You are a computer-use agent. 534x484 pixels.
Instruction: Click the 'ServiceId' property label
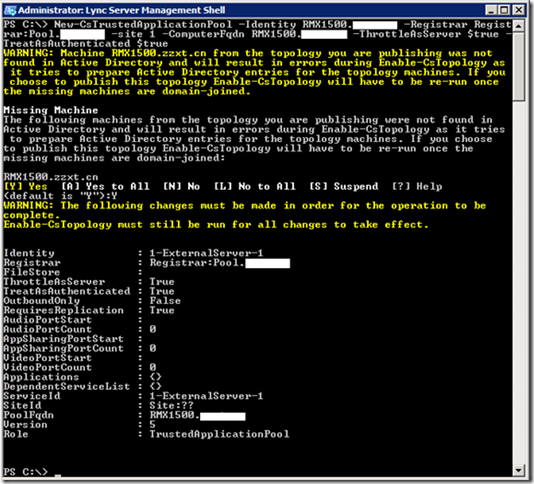coord(32,396)
